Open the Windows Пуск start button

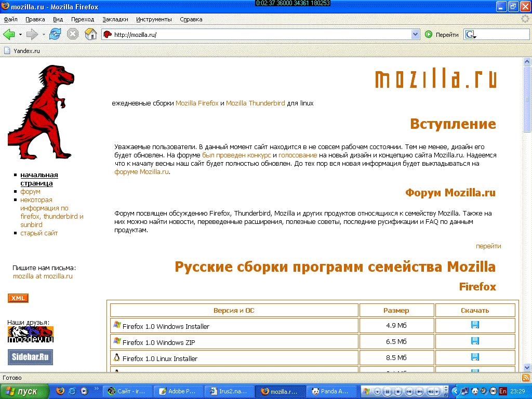[x=24, y=391]
